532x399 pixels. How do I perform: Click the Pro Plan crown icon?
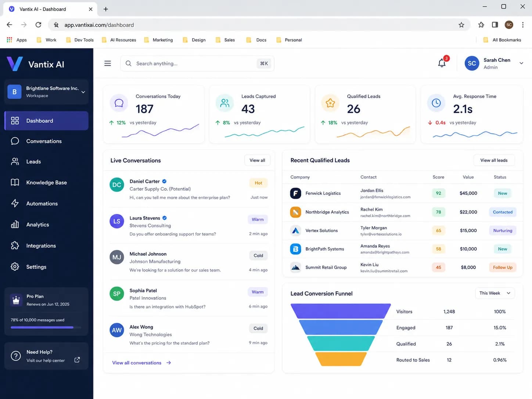(16, 300)
